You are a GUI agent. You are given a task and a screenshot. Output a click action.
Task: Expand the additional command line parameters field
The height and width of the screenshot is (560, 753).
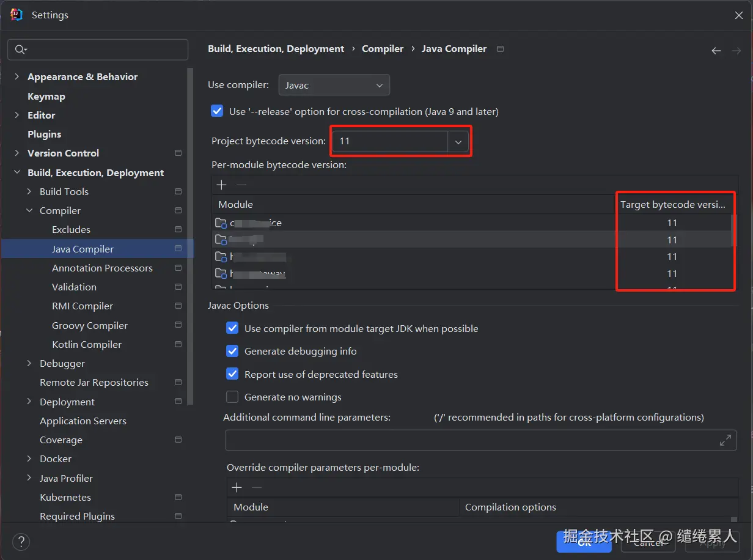(725, 440)
